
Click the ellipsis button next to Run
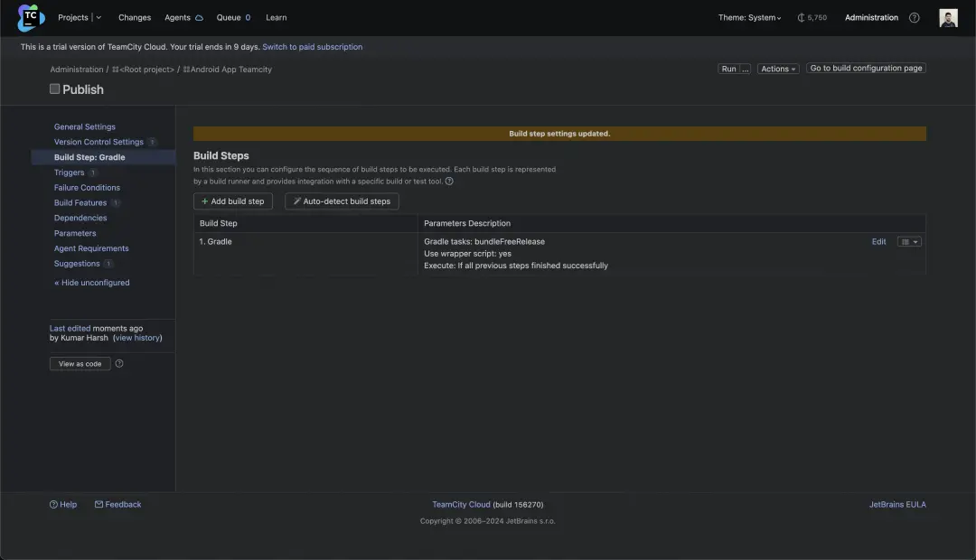(746, 69)
